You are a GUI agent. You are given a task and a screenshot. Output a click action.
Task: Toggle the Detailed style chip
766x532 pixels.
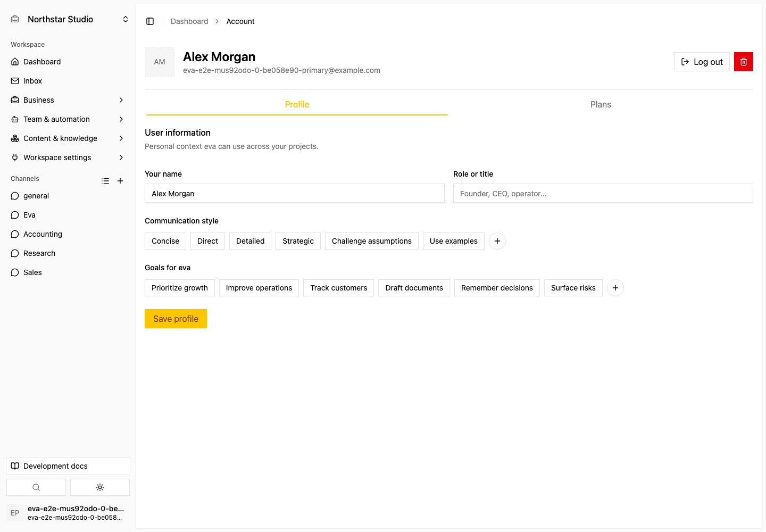click(x=250, y=241)
